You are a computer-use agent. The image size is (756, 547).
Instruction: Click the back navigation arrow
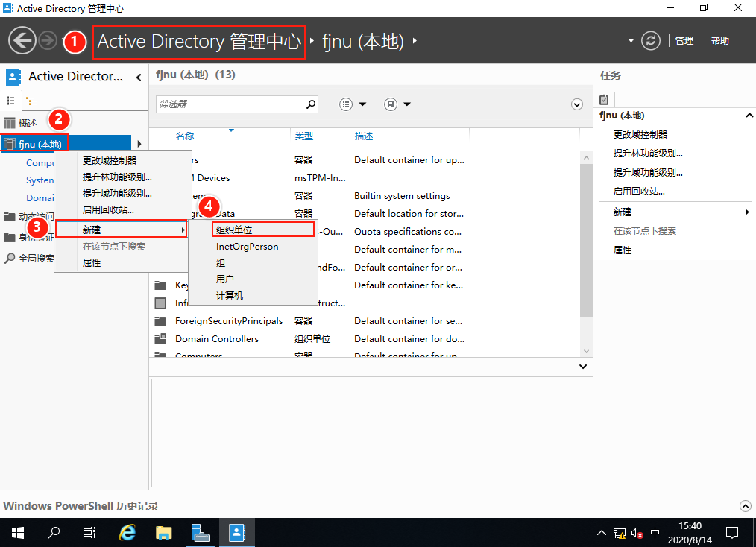(22, 40)
